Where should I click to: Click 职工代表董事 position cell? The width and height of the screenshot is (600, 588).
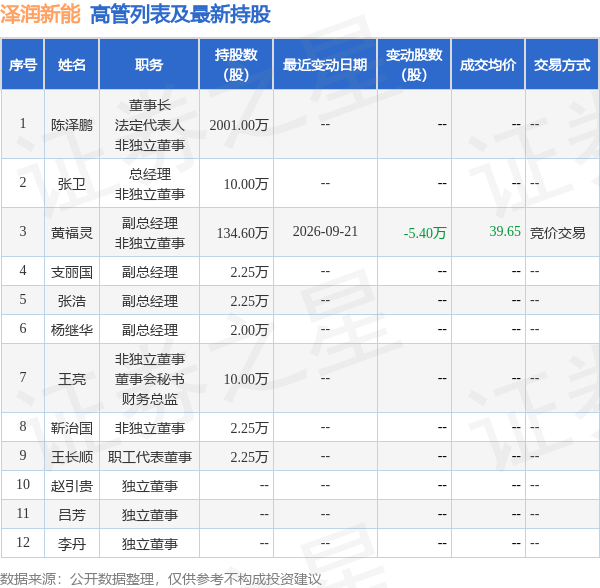pos(149,457)
